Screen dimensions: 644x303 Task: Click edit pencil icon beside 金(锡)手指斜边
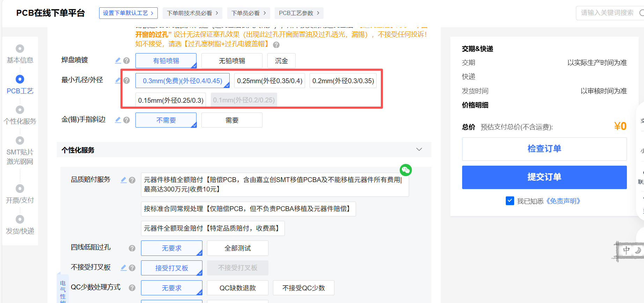coord(118,120)
